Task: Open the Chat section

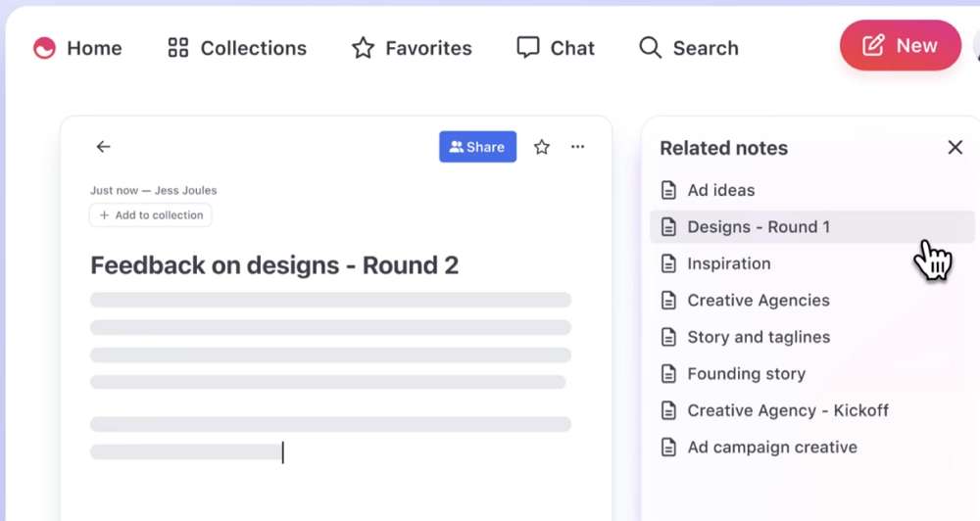Action: [x=556, y=48]
